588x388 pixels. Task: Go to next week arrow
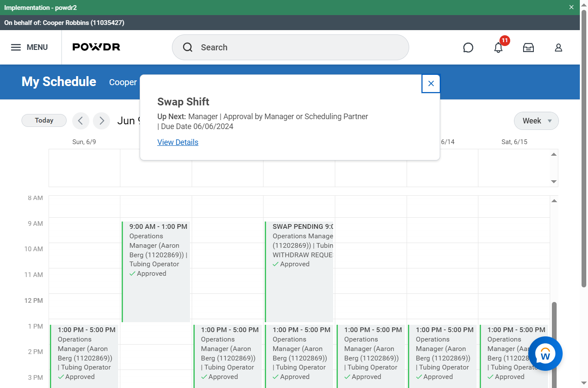click(101, 121)
